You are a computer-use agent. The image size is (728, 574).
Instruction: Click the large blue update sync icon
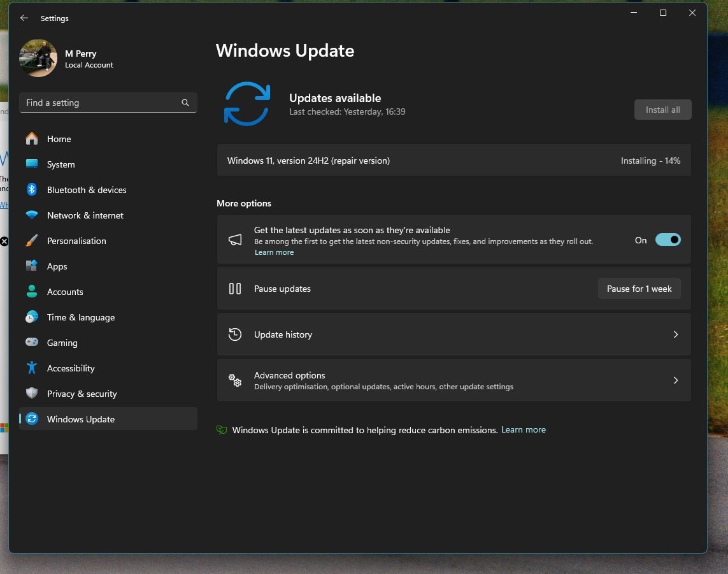pyautogui.click(x=247, y=104)
